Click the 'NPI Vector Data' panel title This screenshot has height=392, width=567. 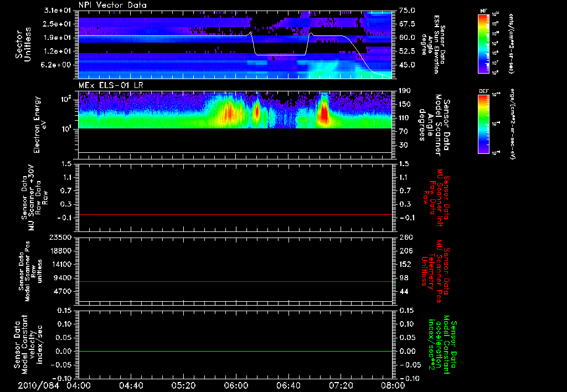[x=112, y=5]
